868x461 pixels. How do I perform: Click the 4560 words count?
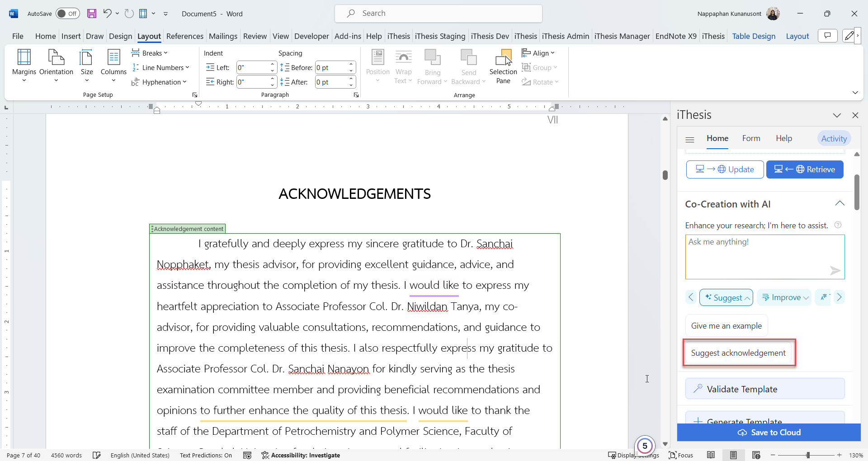pyautogui.click(x=66, y=455)
